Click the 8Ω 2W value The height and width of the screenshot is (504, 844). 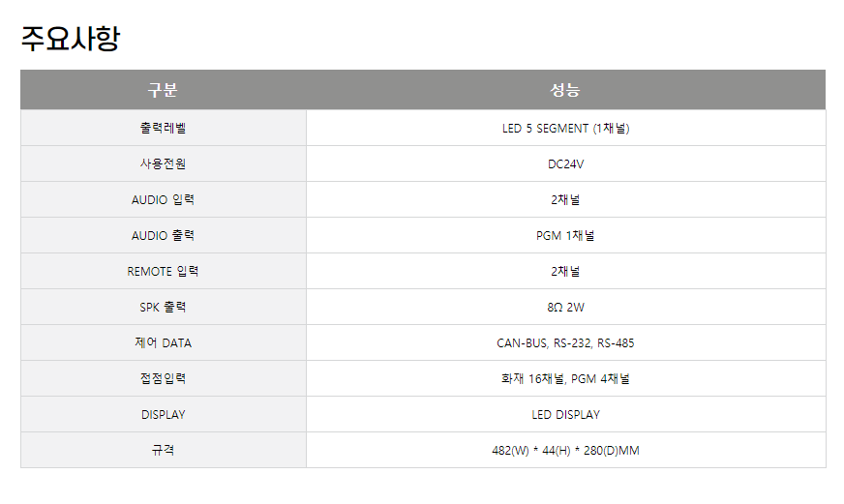click(x=565, y=307)
